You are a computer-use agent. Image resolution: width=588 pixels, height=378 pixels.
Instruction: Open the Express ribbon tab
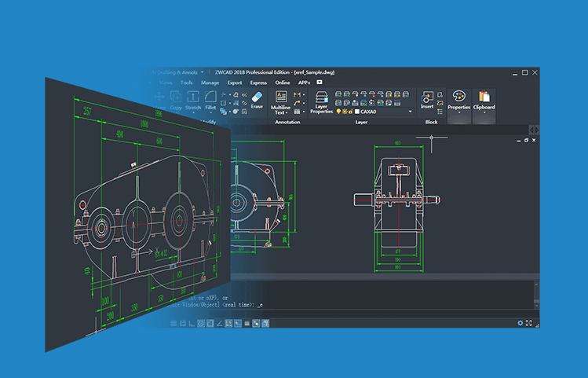[x=258, y=82]
